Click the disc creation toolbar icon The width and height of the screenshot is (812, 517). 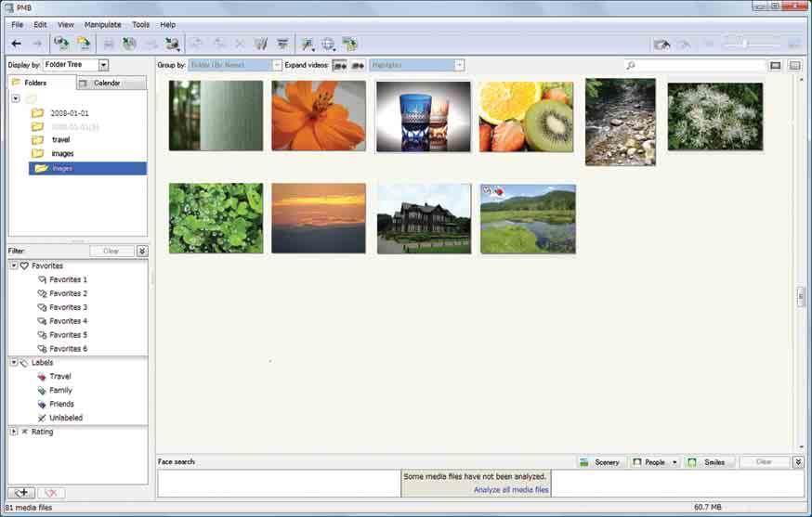(x=129, y=44)
